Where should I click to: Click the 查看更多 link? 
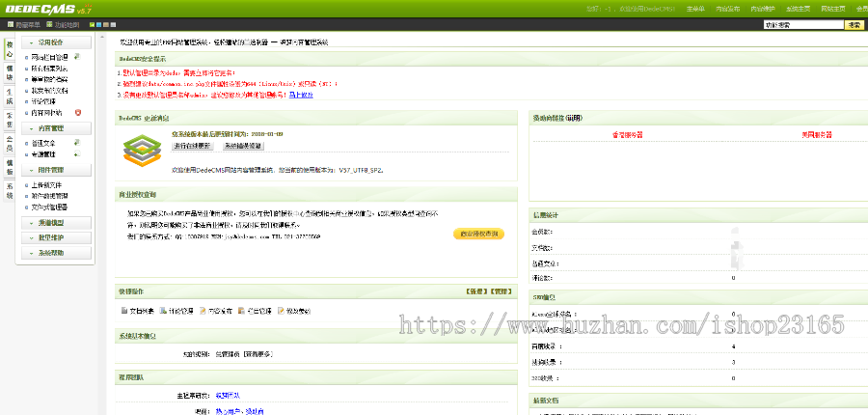pyautogui.click(x=258, y=353)
